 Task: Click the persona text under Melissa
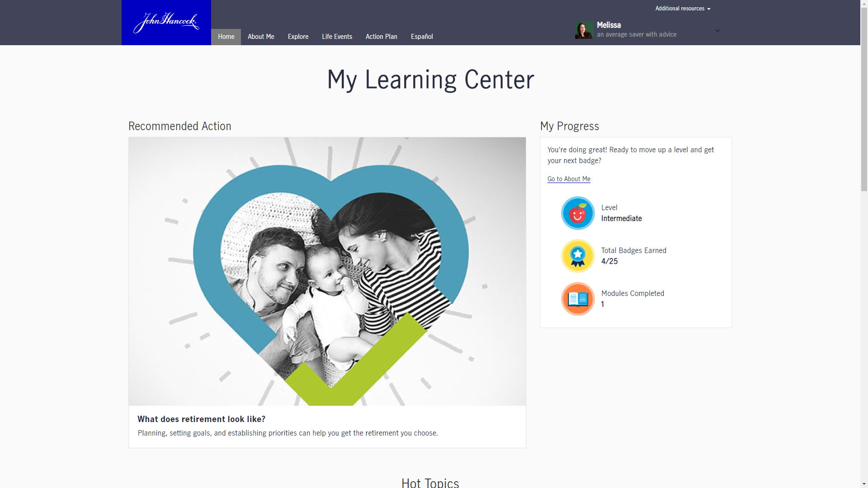click(x=636, y=35)
